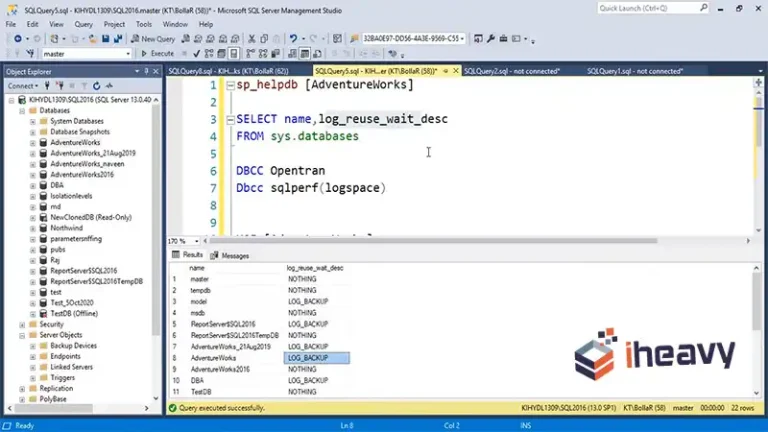Toggle Include Client Statistics icon
768x432 pixels.
click(x=275, y=54)
